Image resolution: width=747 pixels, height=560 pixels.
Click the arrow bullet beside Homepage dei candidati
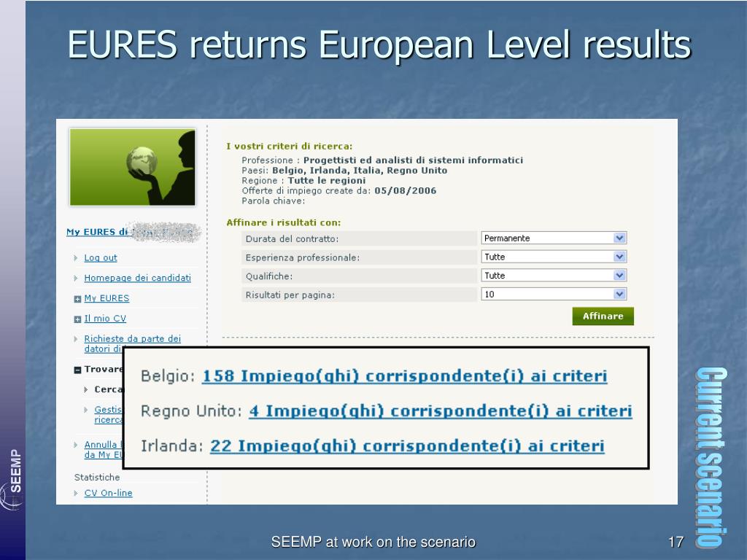click(76, 278)
